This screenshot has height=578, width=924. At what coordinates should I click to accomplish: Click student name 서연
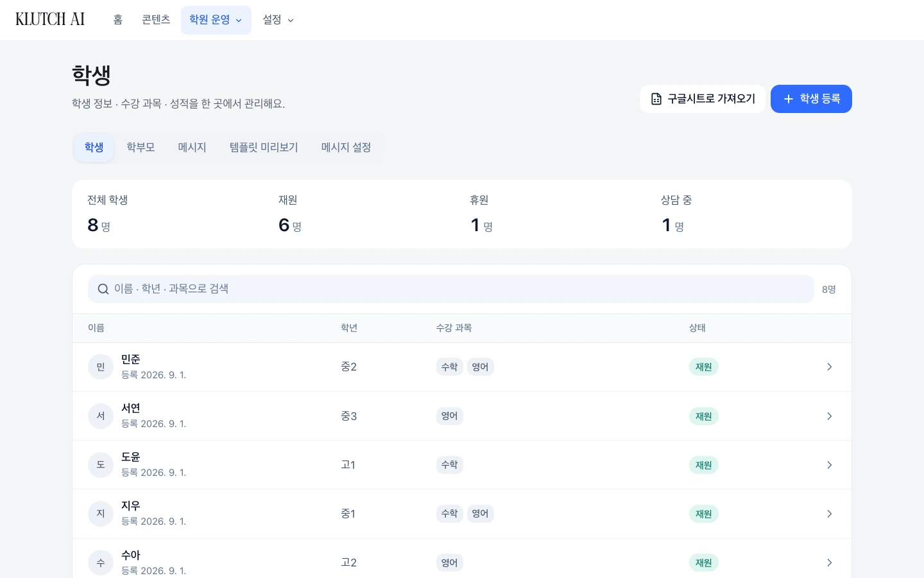click(131, 408)
